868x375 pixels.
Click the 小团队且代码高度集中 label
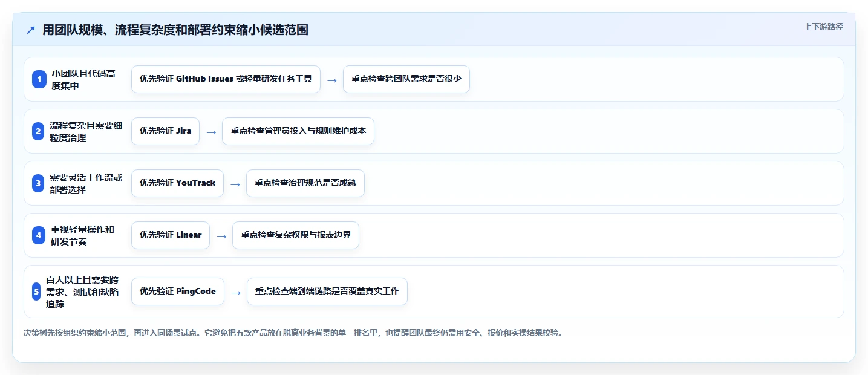pyautogui.click(x=83, y=79)
